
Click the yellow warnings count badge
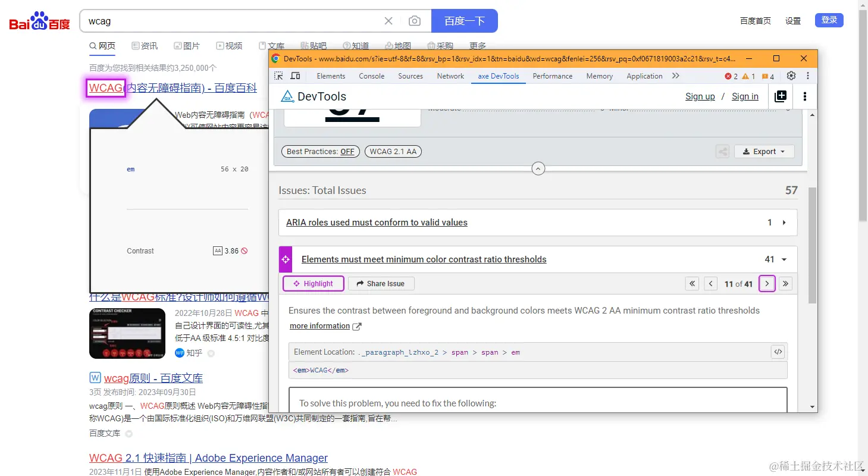pos(748,76)
